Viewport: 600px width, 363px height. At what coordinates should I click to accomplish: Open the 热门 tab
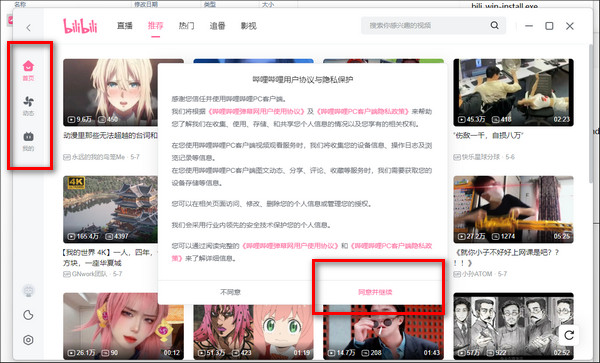(x=186, y=26)
